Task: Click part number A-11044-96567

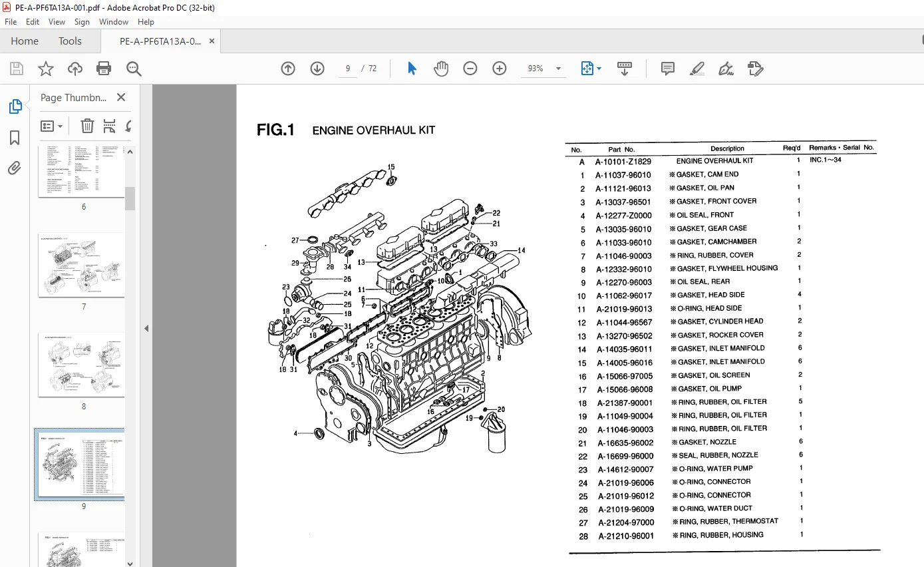Action: [623, 323]
